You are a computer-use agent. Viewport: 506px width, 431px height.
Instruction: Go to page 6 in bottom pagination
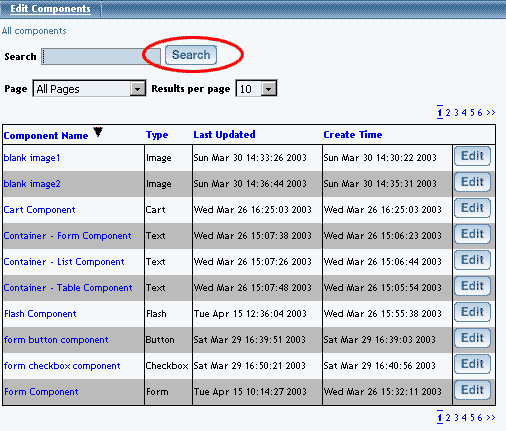click(480, 417)
